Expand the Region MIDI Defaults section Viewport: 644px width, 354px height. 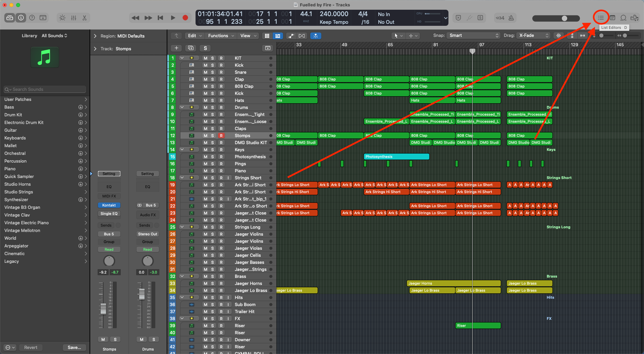click(95, 36)
